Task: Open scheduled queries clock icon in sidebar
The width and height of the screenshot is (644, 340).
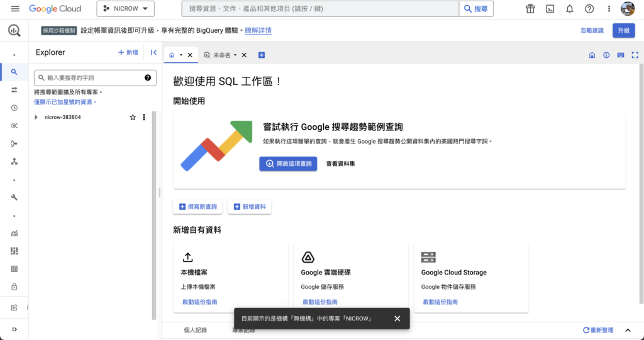Action: 14,108
